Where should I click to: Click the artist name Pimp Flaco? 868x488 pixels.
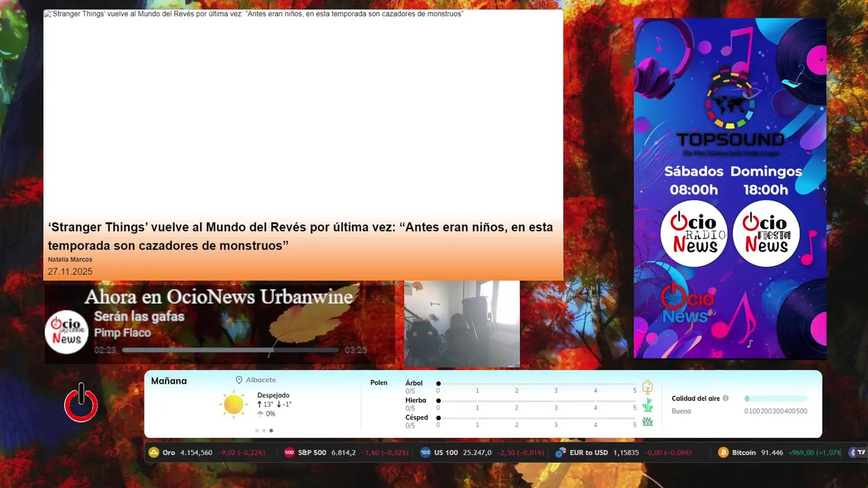click(x=122, y=333)
